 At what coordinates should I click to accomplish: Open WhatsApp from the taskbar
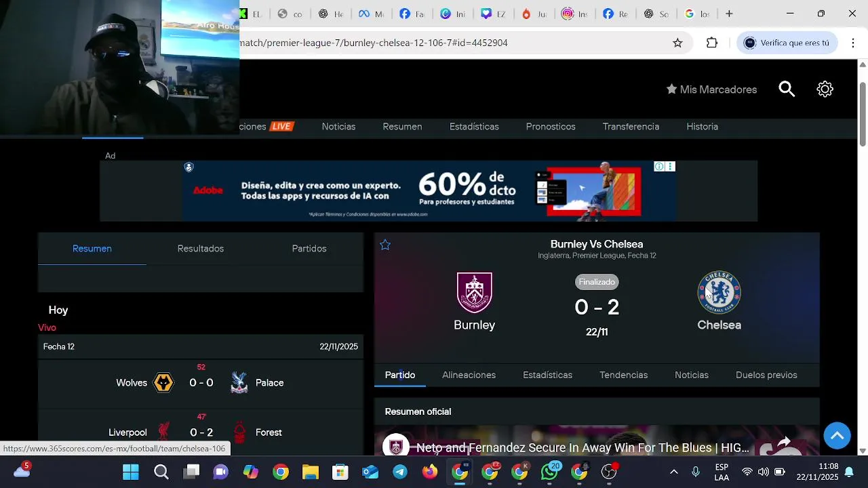tap(549, 472)
